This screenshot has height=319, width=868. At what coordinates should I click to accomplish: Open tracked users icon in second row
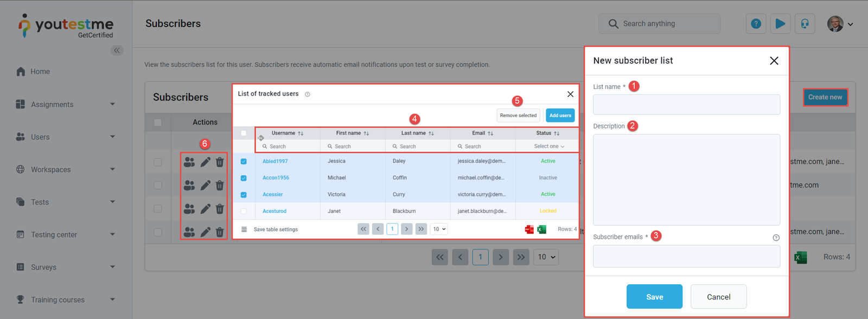[189, 186]
